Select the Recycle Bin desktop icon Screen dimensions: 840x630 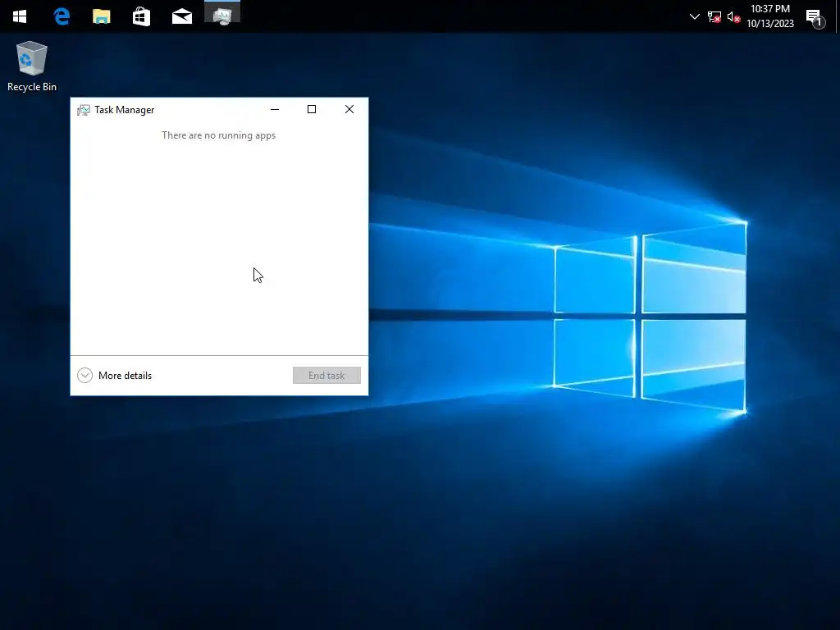point(32,66)
